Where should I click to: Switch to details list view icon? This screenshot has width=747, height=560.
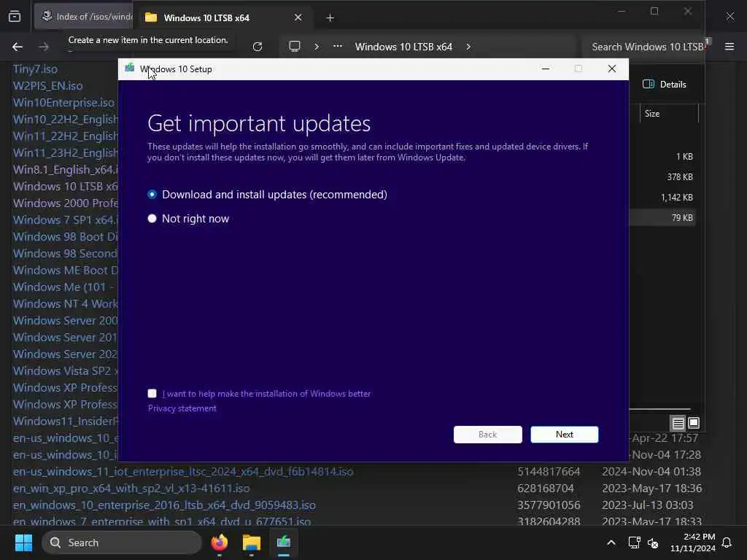pyautogui.click(x=678, y=423)
